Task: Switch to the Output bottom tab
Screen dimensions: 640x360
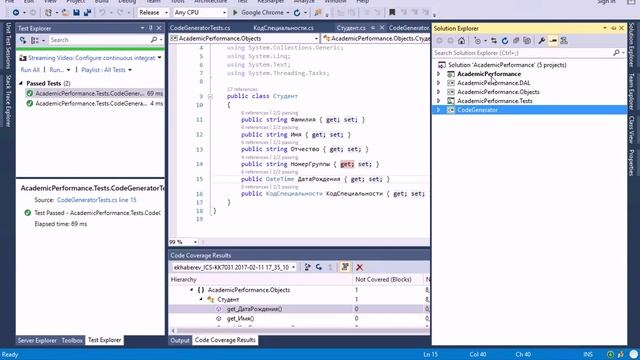Action: (180, 340)
